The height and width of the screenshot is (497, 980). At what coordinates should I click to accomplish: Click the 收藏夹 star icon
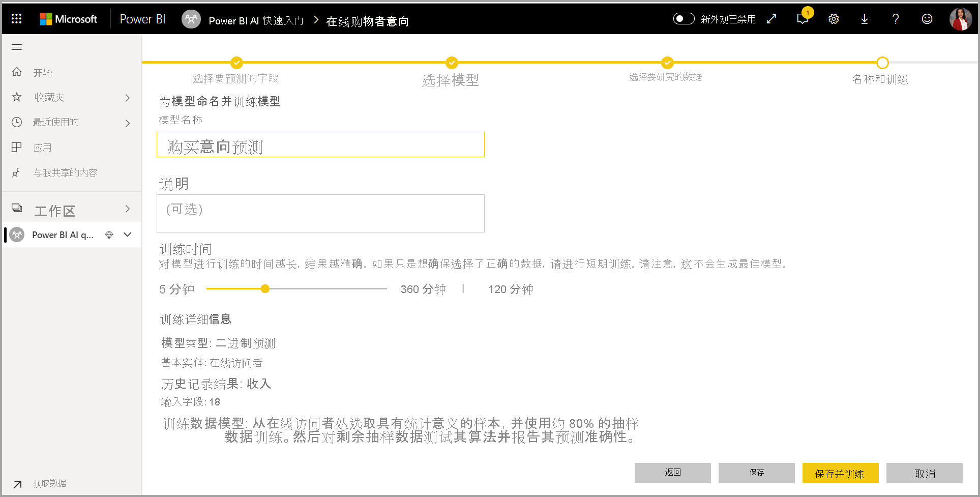[x=17, y=97]
